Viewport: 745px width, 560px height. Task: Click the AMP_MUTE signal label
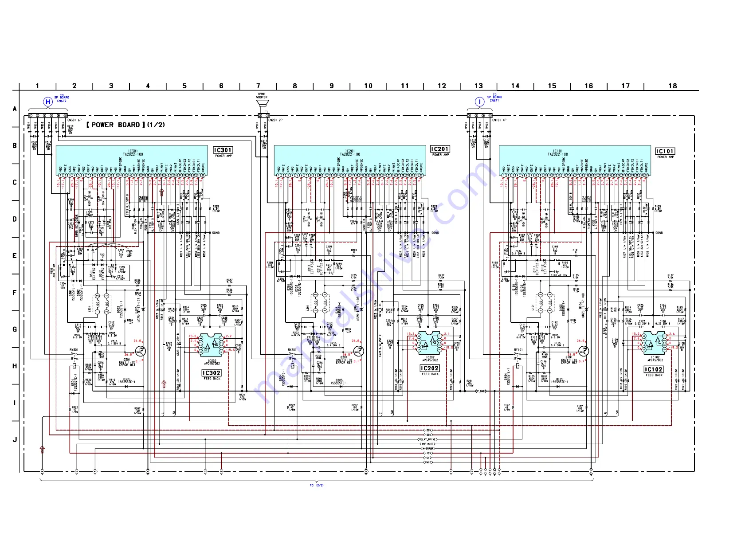point(428,444)
